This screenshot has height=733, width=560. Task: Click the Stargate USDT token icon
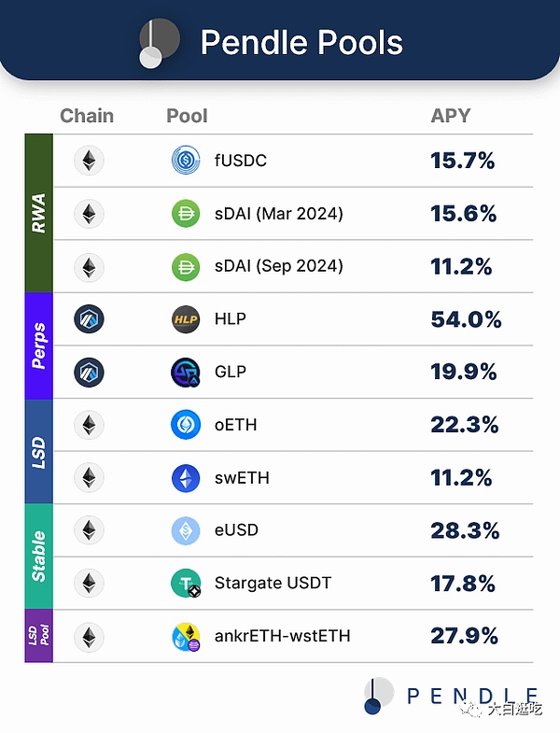pos(187,584)
